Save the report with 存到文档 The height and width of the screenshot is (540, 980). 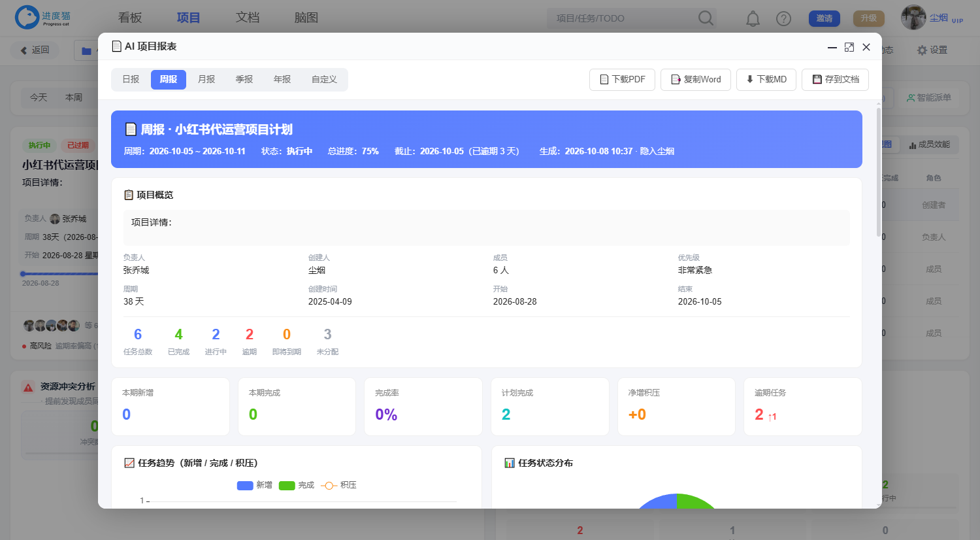(x=835, y=79)
